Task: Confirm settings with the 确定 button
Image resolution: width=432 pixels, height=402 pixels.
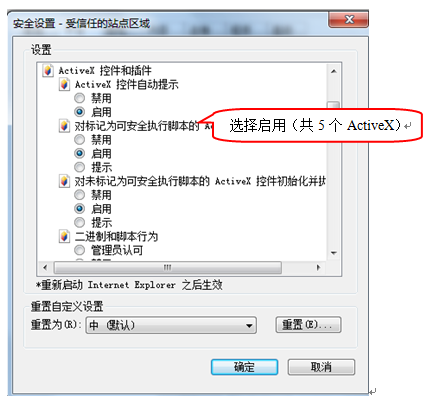Action: pos(244,367)
